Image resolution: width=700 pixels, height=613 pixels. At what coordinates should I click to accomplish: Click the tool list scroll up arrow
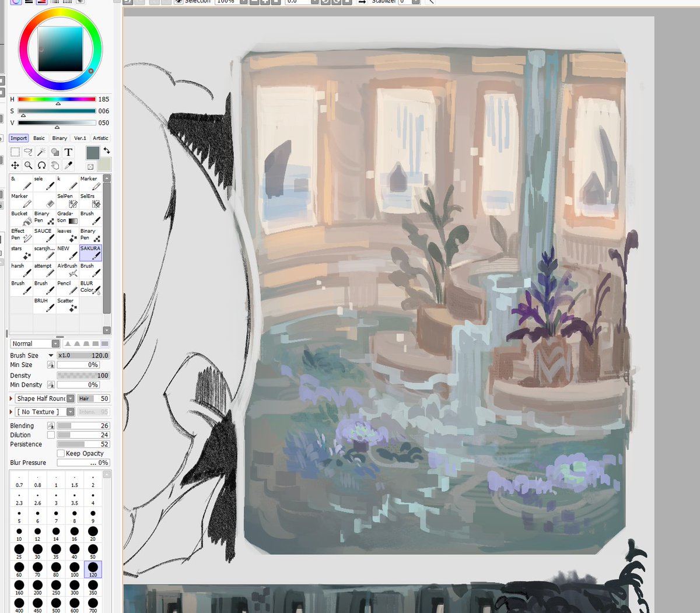tap(107, 178)
